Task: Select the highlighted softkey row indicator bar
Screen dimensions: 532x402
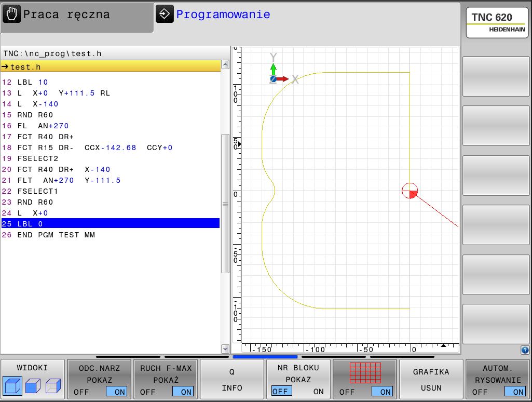Action: pos(265,357)
